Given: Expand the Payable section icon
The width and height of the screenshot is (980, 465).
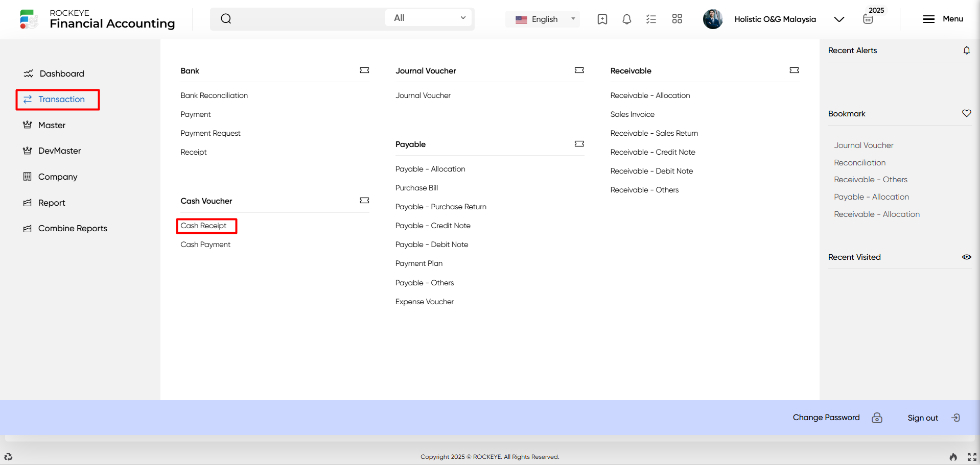Looking at the screenshot, I should (579, 144).
